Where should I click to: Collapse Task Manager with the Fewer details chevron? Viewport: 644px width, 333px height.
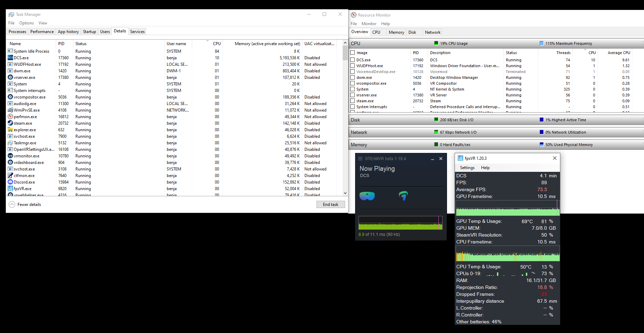(x=12, y=204)
